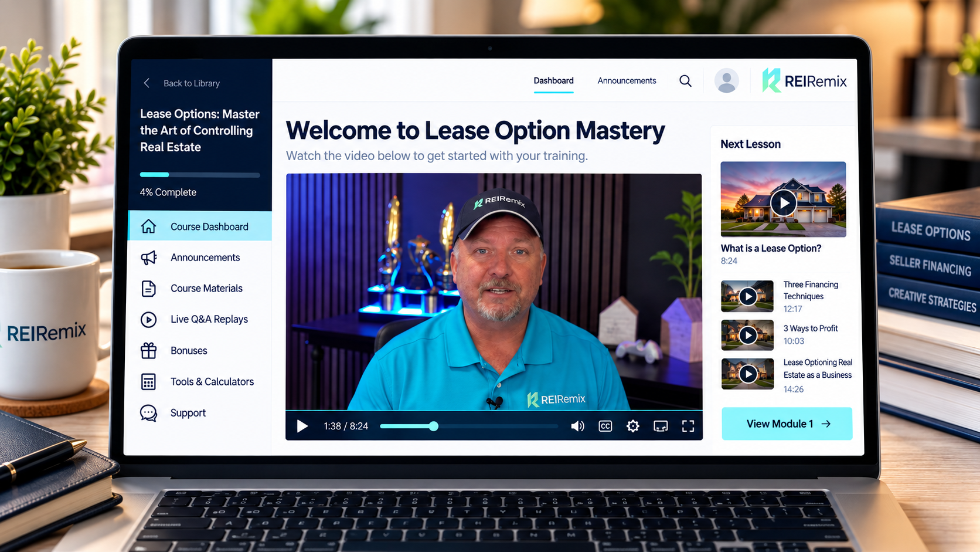The image size is (980, 552).
Task: Switch video to picture-in-picture mode
Action: pyautogui.click(x=661, y=426)
